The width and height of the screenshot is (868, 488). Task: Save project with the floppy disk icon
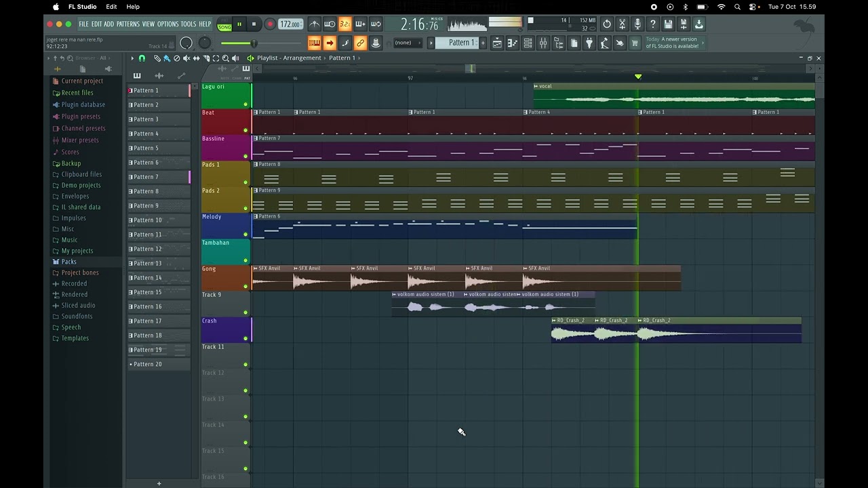tap(668, 24)
